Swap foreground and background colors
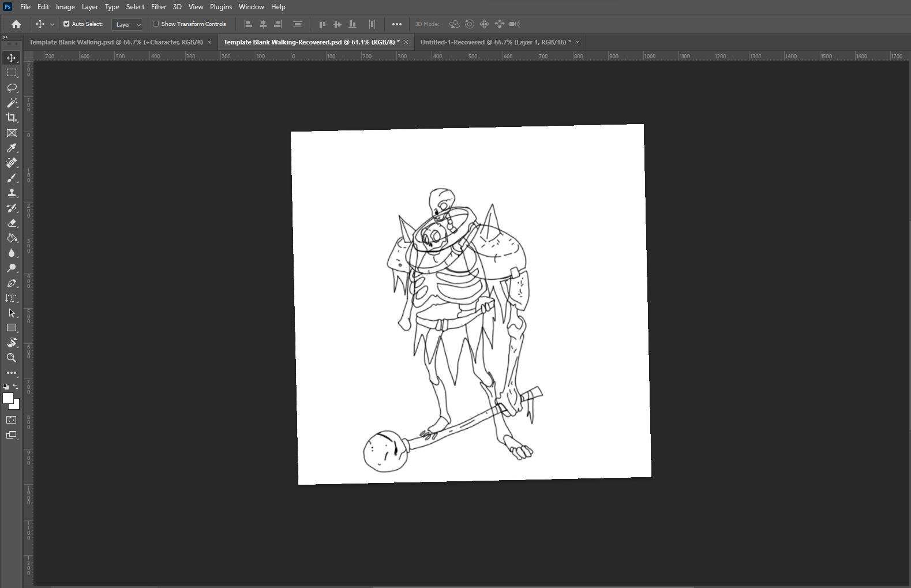 (16, 387)
